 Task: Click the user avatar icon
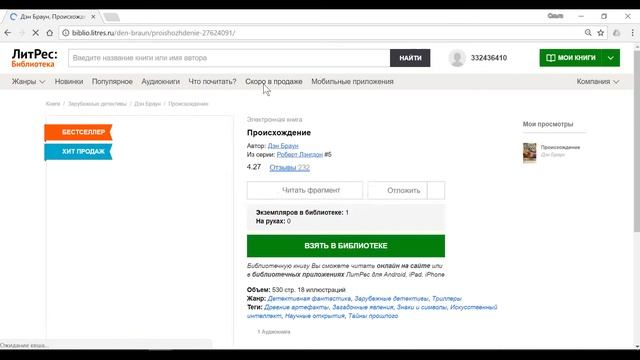(x=457, y=58)
